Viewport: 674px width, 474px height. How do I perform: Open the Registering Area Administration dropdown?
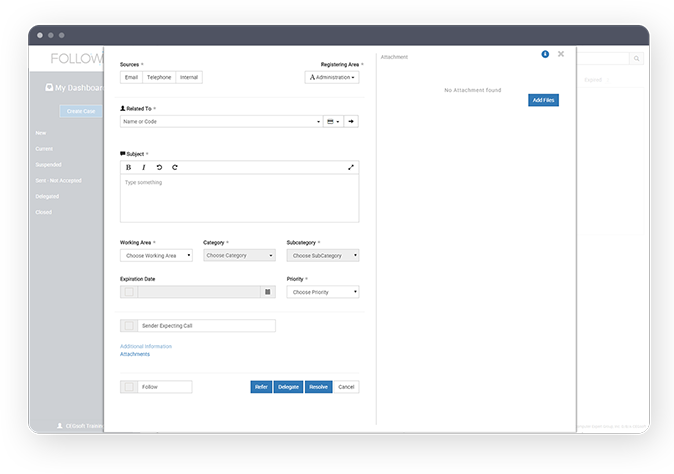[332, 77]
